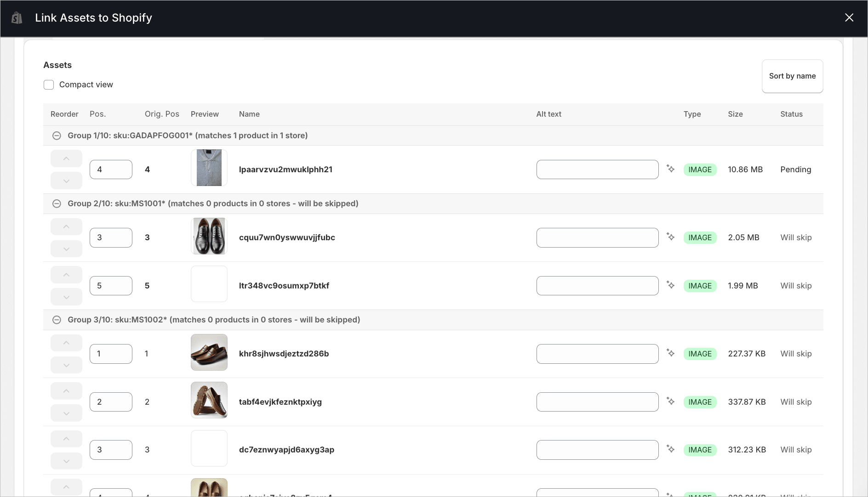This screenshot has height=497, width=868.
Task: Move lpaarvzvu2mwuklphh21 up
Action: [66, 158]
